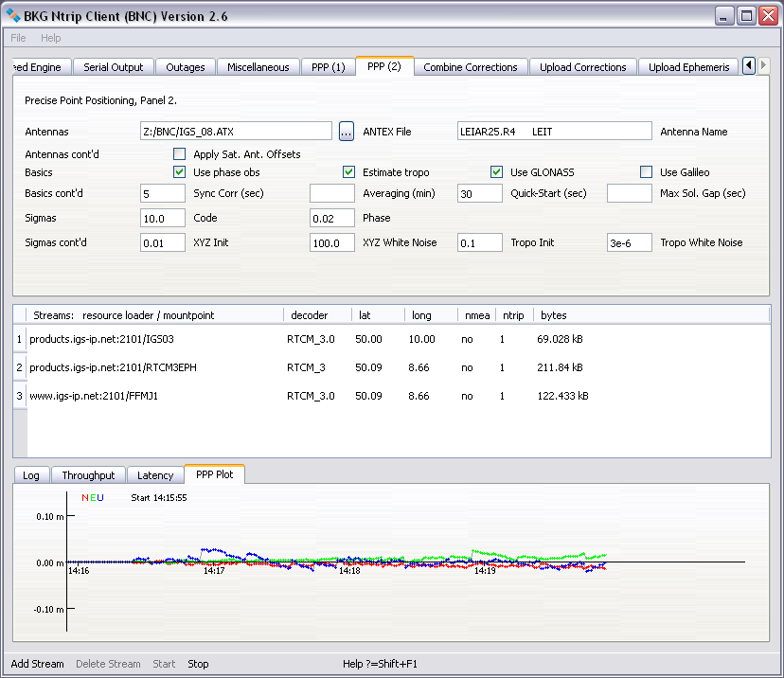Image resolution: width=784 pixels, height=678 pixels.
Task: Select the PPP (2) tab
Action: tap(384, 66)
